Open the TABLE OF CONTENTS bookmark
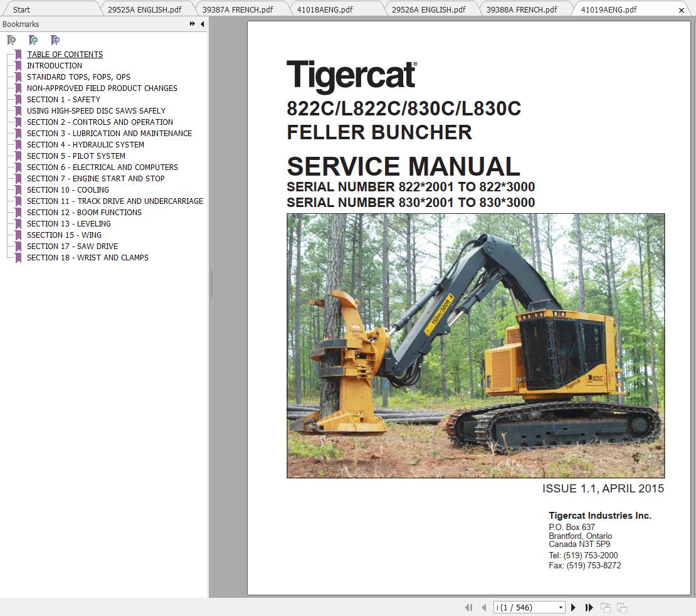The width and height of the screenshot is (696, 616). (x=65, y=54)
